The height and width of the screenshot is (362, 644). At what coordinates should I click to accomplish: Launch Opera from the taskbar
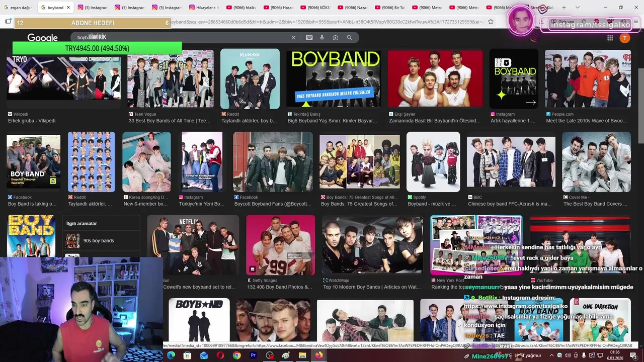tap(220, 355)
